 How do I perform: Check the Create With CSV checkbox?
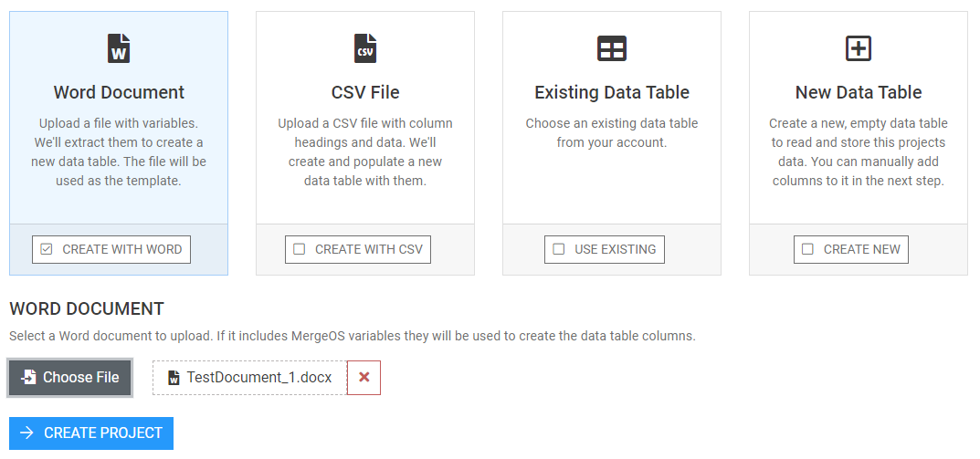tap(300, 249)
